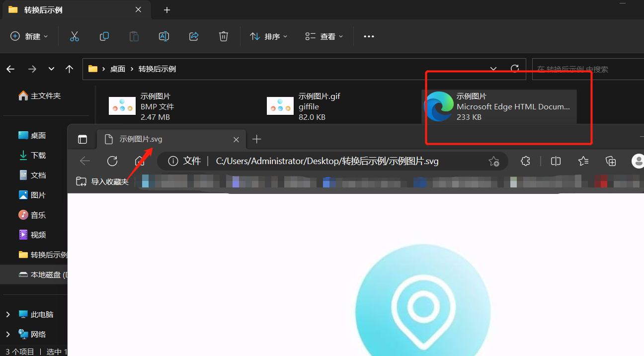Delete the file using the trash icon

(x=223, y=36)
